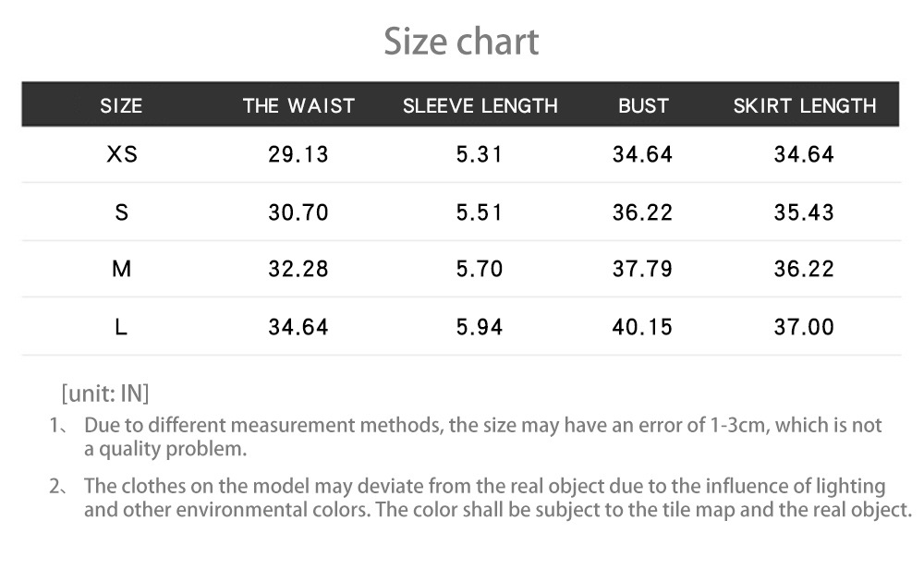The image size is (924, 569).
Task: Click note 1 about measurement error
Action: [482, 437]
